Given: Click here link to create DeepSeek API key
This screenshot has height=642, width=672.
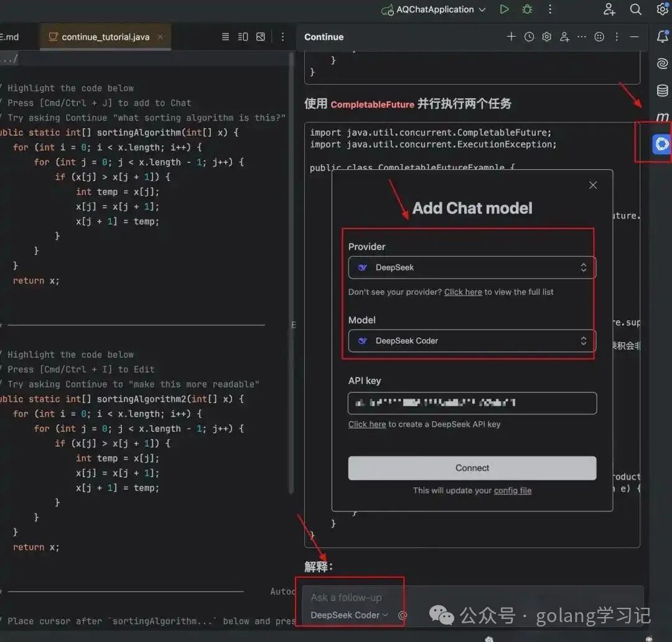Looking at the screenshot, I should point(367,424).
